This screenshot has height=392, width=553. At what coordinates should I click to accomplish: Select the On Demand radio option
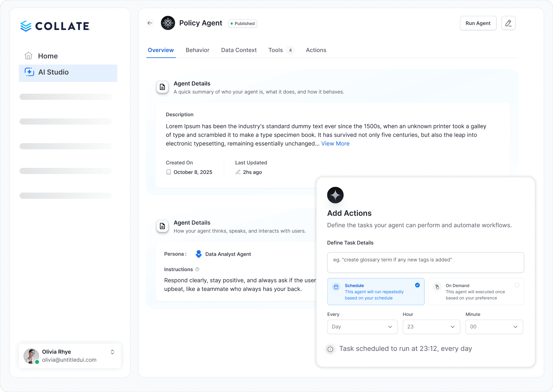point(517,285)
